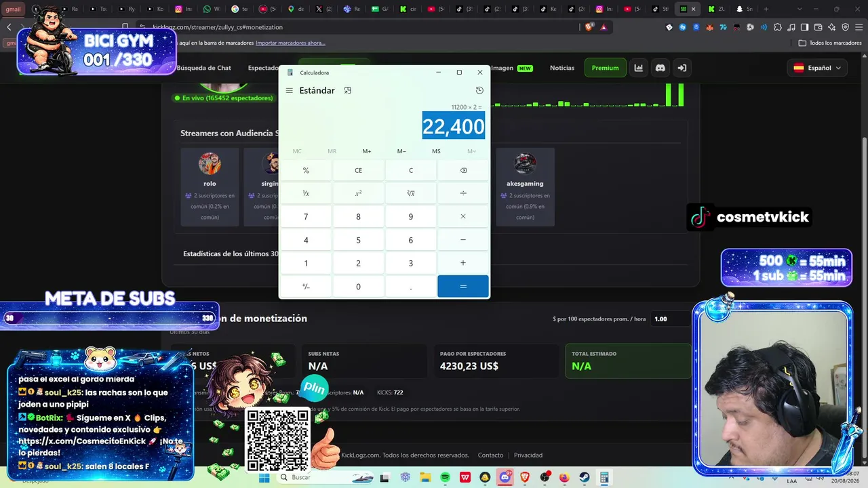The height and width of the screenshot is (488, 868).
Task: Click the equals key in Calculator
Action: click(463, 286)
